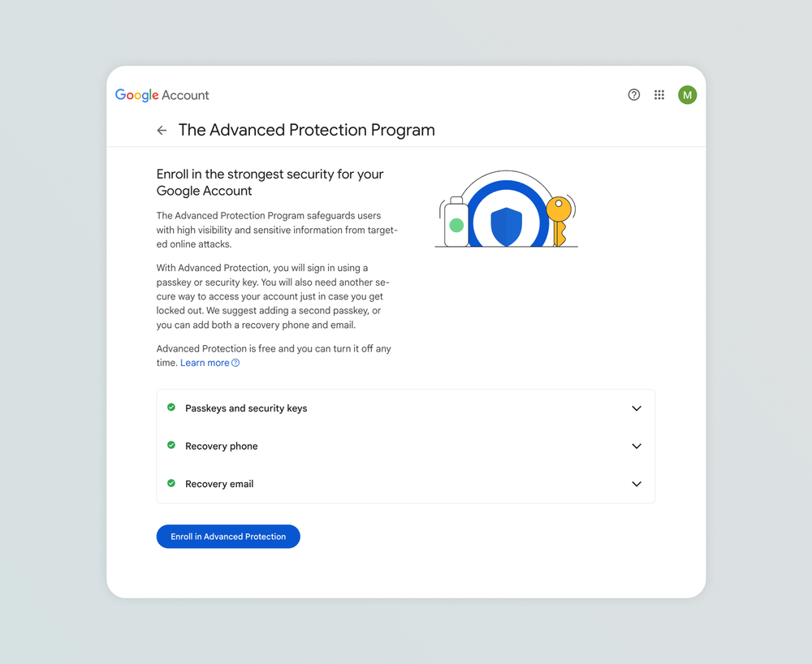Click the Enroll in the strongest security heading
This screenshot has width=812, height=664.
[270, 182]
